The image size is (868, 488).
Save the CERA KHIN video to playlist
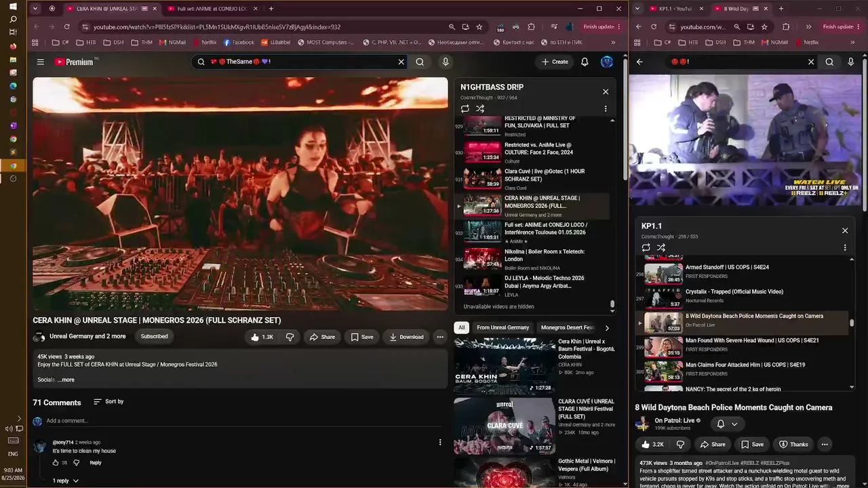(x=361, y=337)
